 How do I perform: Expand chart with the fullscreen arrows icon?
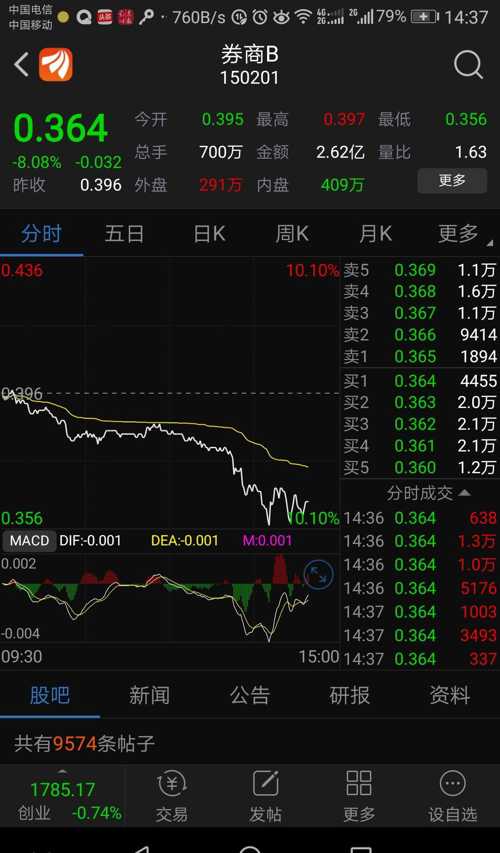(x=318, y=574)
